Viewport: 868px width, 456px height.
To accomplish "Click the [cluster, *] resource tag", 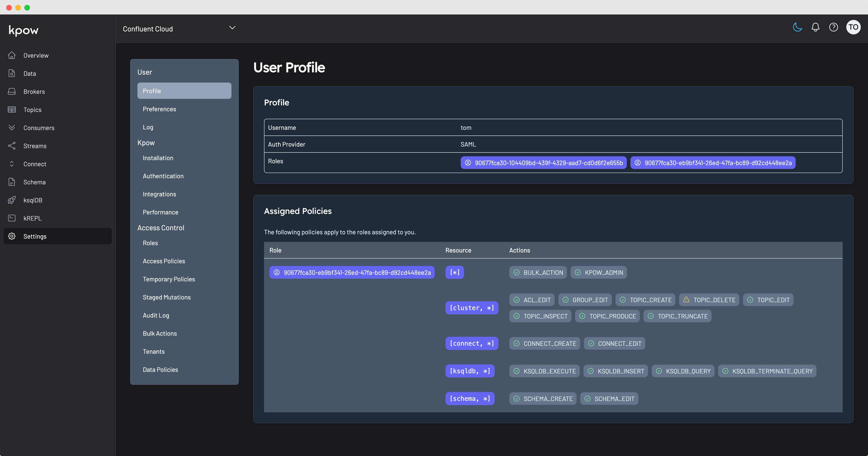I will tap(471, 308).
